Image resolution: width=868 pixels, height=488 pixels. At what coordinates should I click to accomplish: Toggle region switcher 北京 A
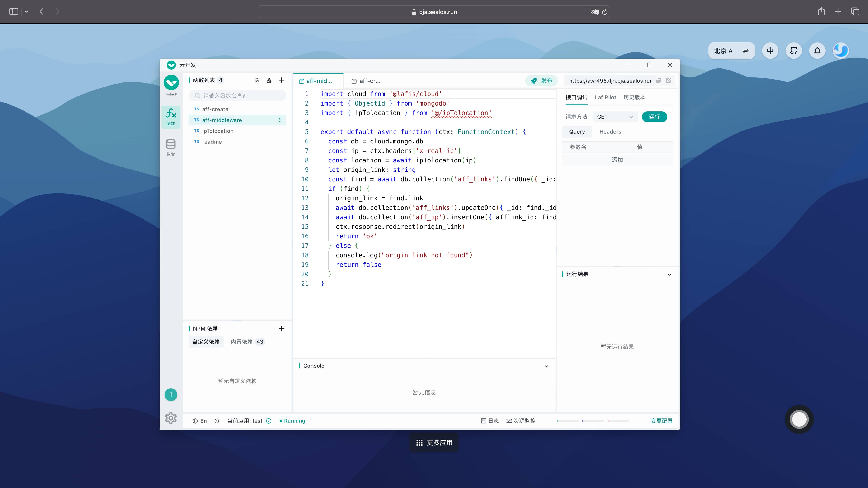click(x=731, y=51)
